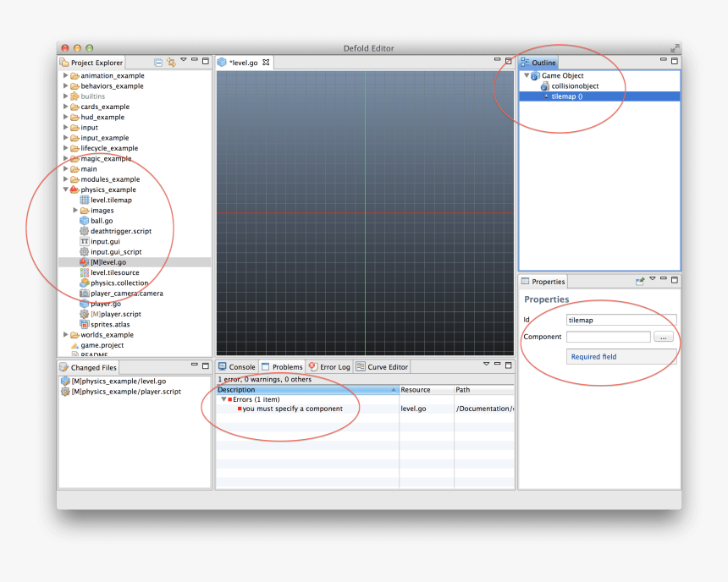This screenshot has width=728, height=582.
Task: Click the Component browse button
Action: (x=663, y=338)
